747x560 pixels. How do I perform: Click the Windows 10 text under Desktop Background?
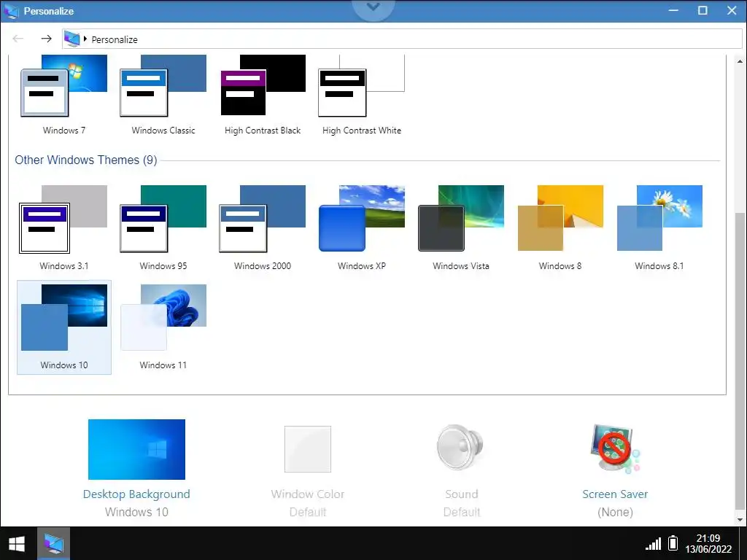pyautogui.click(x=136, y=513)
